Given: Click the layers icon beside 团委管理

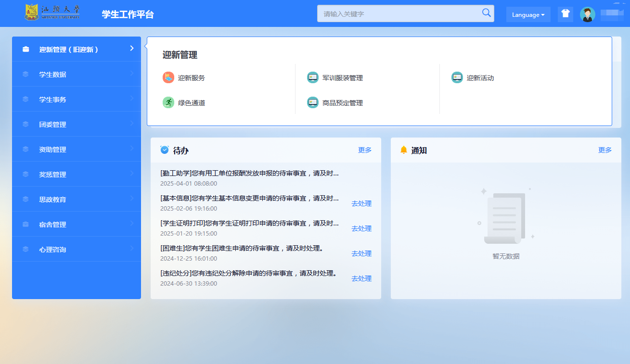Looking at the screenshot, I should coord(26,125).
